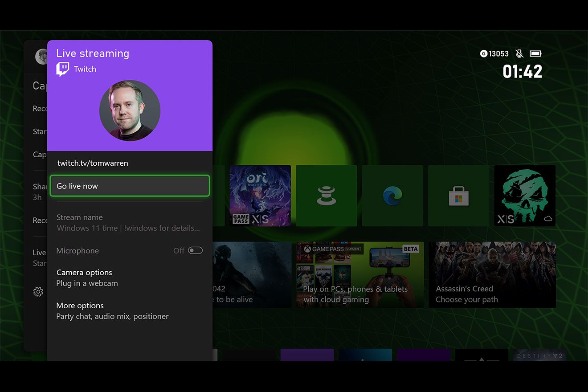Launch Microsoft Edge from the tiles
588x392 pixels.
pyautogui.click(x=392, y=195)
